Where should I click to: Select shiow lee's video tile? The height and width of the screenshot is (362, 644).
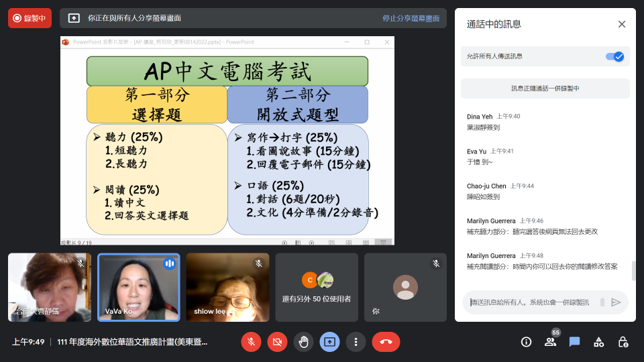[227, 288]
